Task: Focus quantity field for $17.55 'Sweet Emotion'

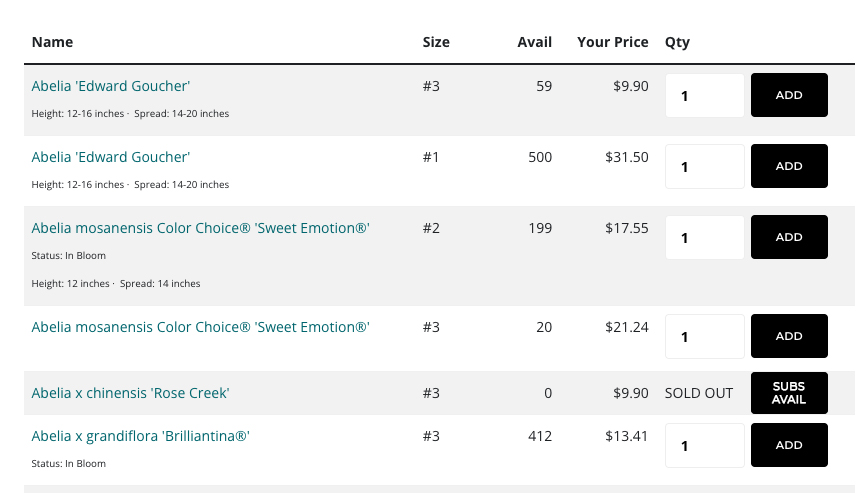Action: 704,238
